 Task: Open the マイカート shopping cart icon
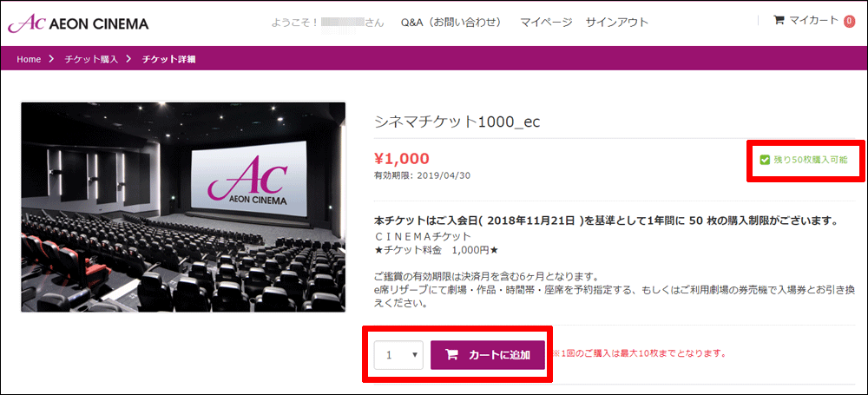tap(779, 21)
